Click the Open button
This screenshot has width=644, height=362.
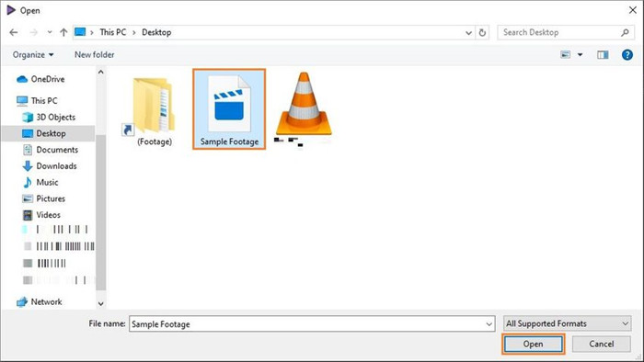click(533, 344)
